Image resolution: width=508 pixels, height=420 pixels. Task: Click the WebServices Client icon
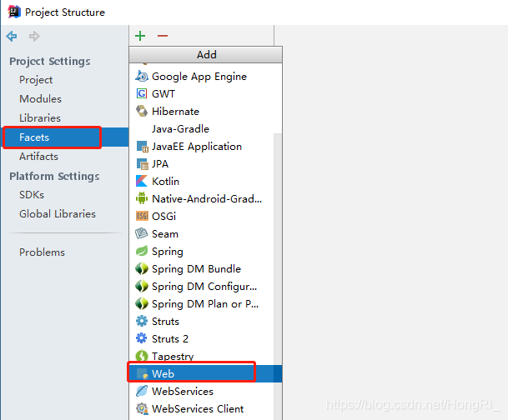point(142,408)
